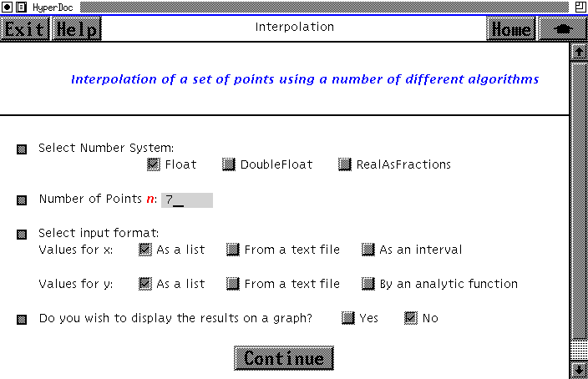Select the Float number system
The width and height of the screenshot is (588, 379).
pos(153,164)
